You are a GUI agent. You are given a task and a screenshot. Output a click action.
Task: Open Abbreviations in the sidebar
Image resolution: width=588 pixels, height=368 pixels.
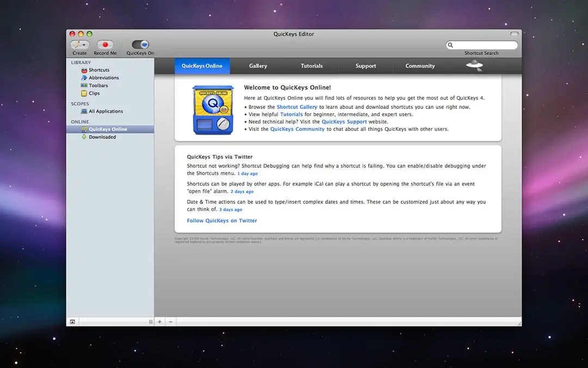[x=103, y=78]
